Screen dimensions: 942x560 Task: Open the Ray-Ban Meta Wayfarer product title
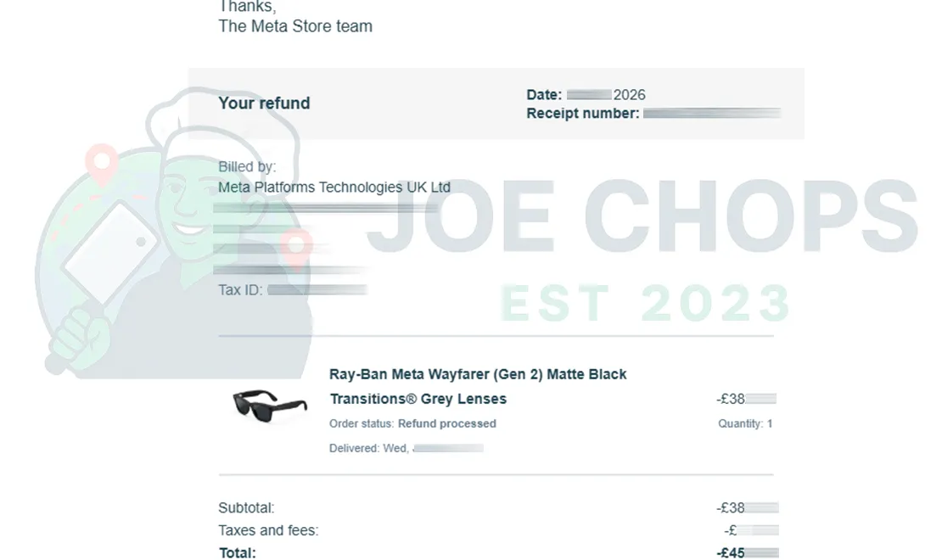coord(478,374)
